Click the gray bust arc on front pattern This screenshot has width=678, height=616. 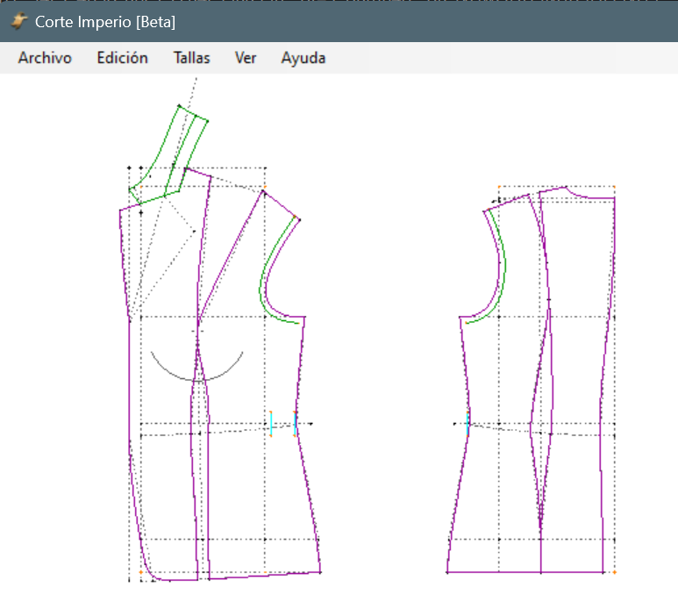(x=196, y=376)
